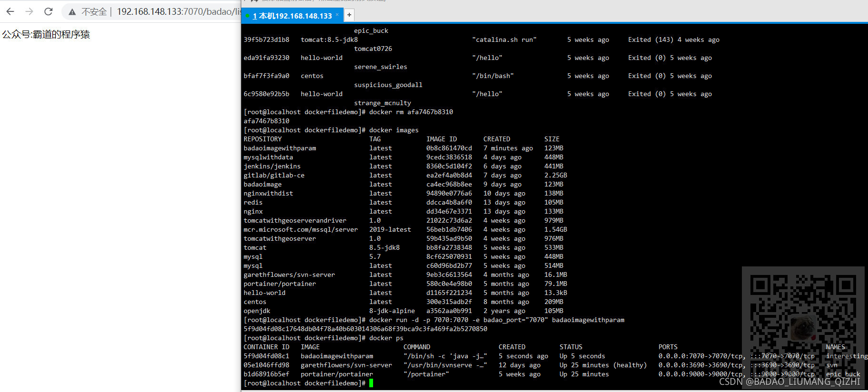
Task: Click container ID 05e1046ffd98
Action: pos(266,365)
